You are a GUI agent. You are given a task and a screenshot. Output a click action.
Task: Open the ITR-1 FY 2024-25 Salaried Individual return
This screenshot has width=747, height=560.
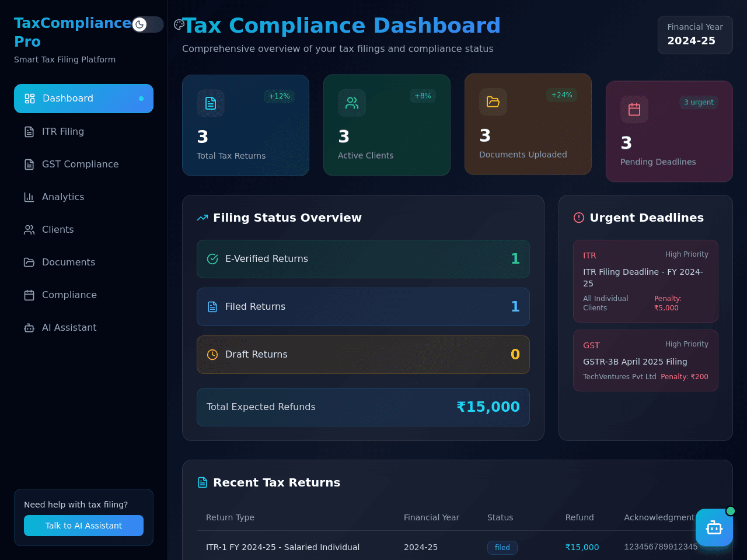282,547
